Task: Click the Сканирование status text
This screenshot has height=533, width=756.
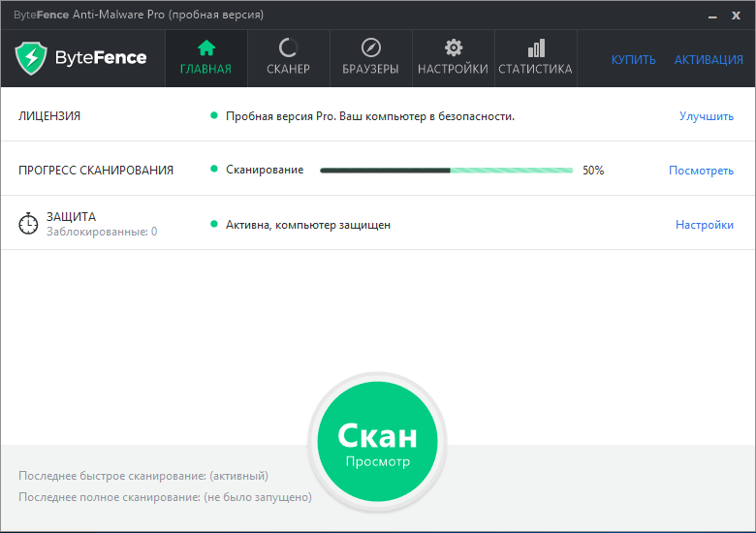Action: click(x=265, y=170)
